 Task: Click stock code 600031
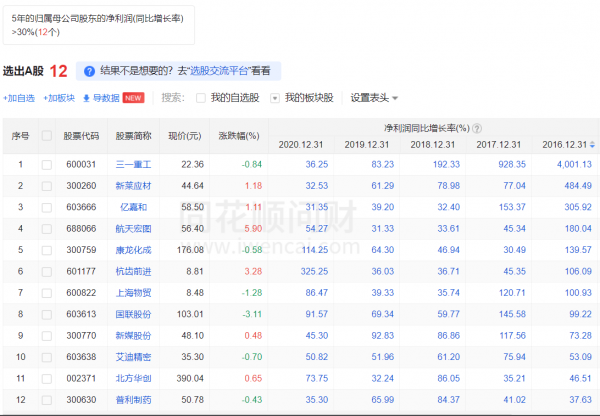[x=81, y=165]
